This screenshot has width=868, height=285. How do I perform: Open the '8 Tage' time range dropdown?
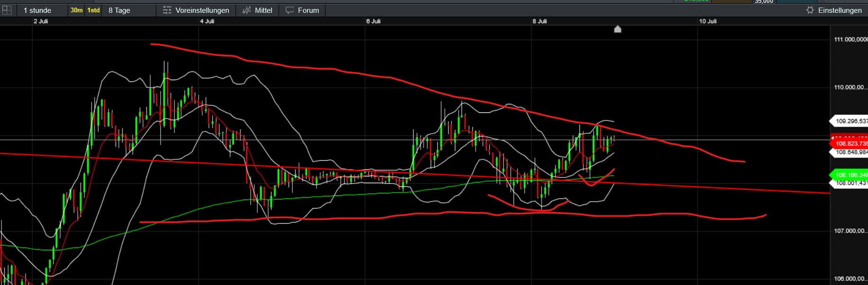pos(119,10)
